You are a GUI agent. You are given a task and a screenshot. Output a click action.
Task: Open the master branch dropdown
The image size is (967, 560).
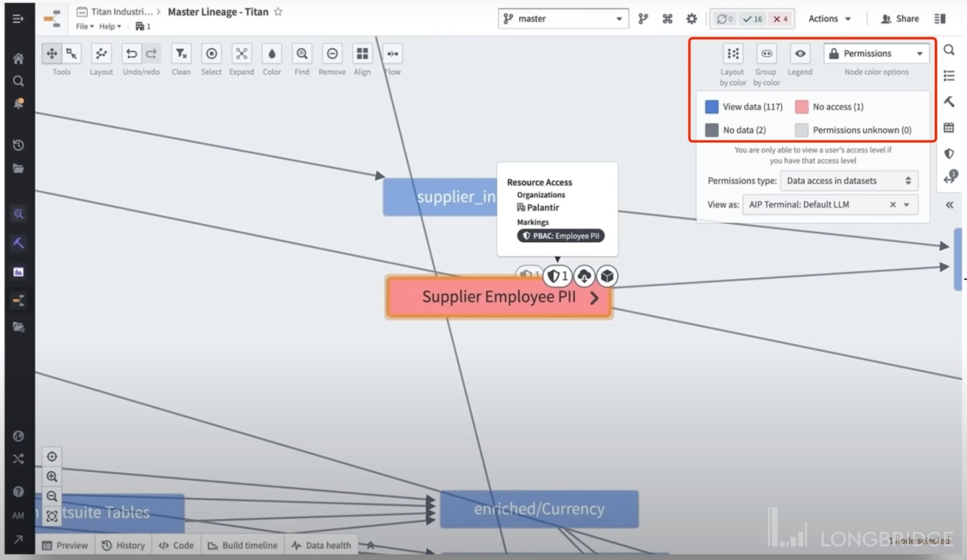coord(563,19)
